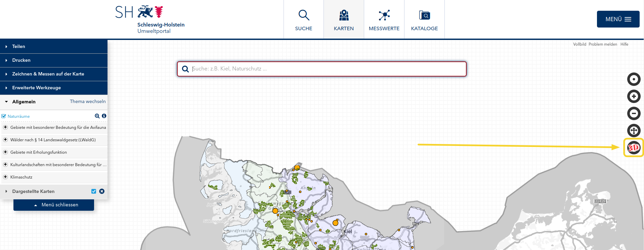
Task: Collapse the Allgemein section
Action: [x=24, y=102]
